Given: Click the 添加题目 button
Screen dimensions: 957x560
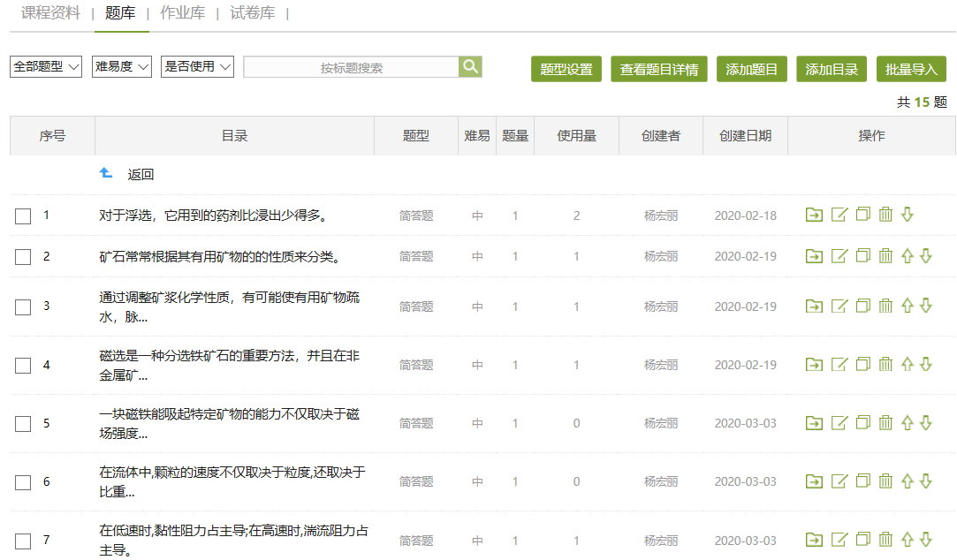Looking at the screenshot, I should [x=752, y=70].
